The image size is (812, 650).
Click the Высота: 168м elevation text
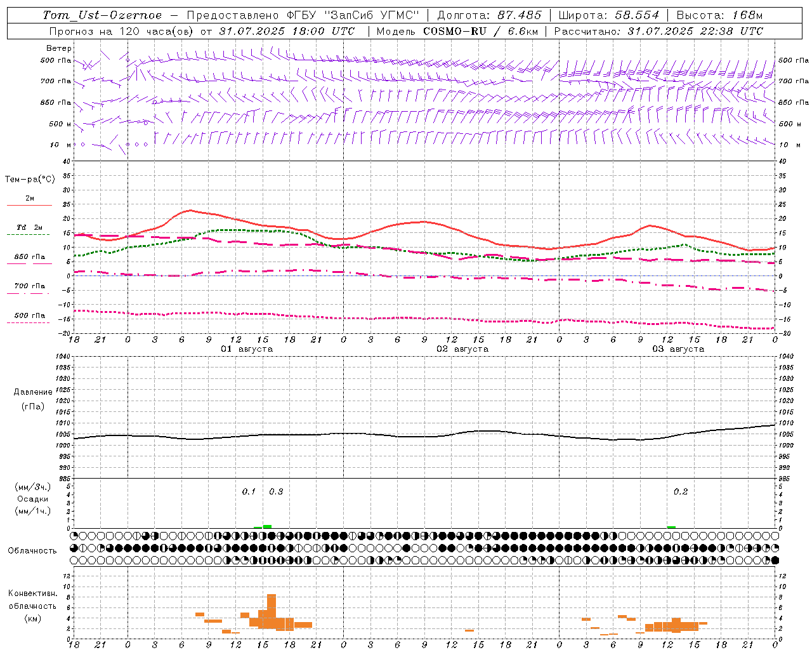(719, 15)
